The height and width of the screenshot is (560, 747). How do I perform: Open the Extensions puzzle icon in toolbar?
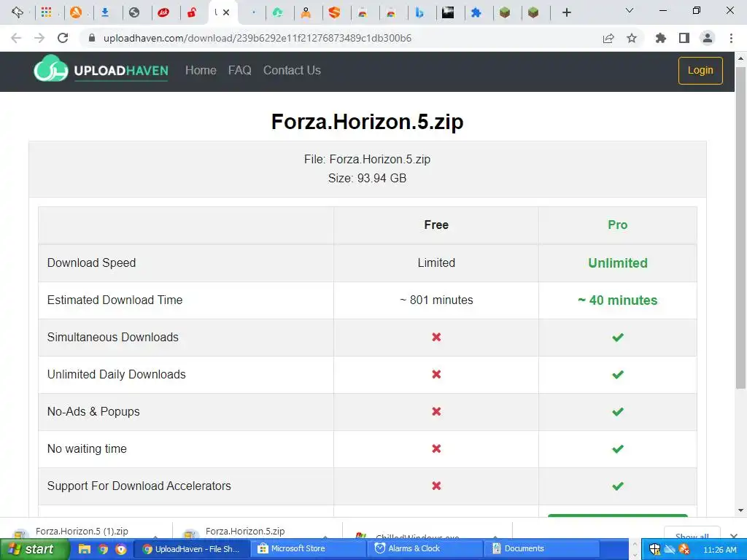tap(660, 38)
